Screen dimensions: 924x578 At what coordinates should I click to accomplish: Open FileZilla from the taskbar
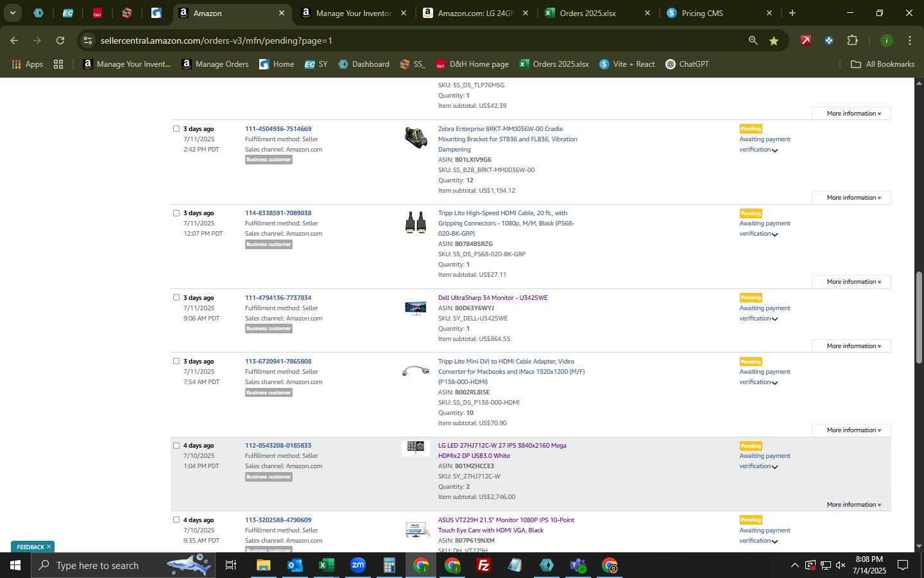pos(484,565)
